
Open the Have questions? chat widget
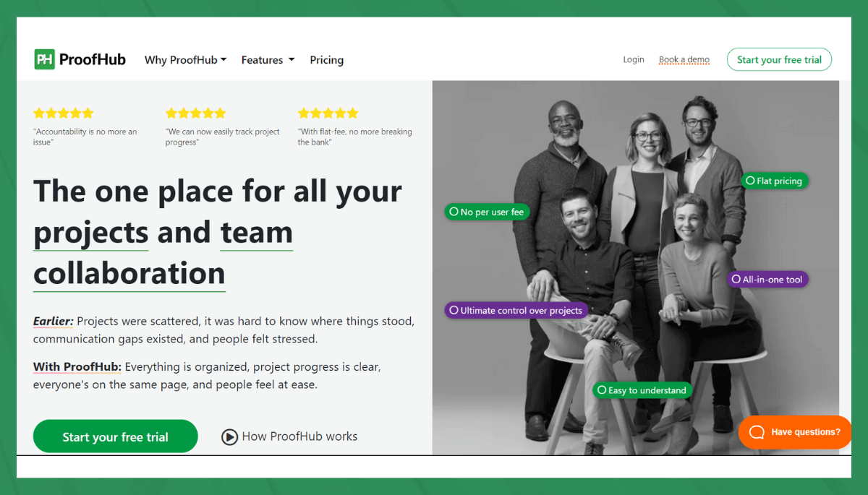click(795, 432)
